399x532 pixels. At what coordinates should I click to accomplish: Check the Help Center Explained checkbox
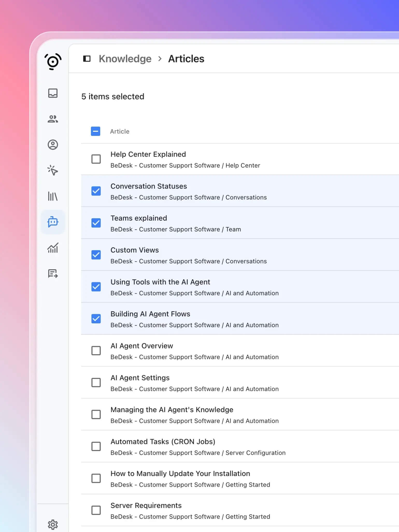(x=96, y=159)
